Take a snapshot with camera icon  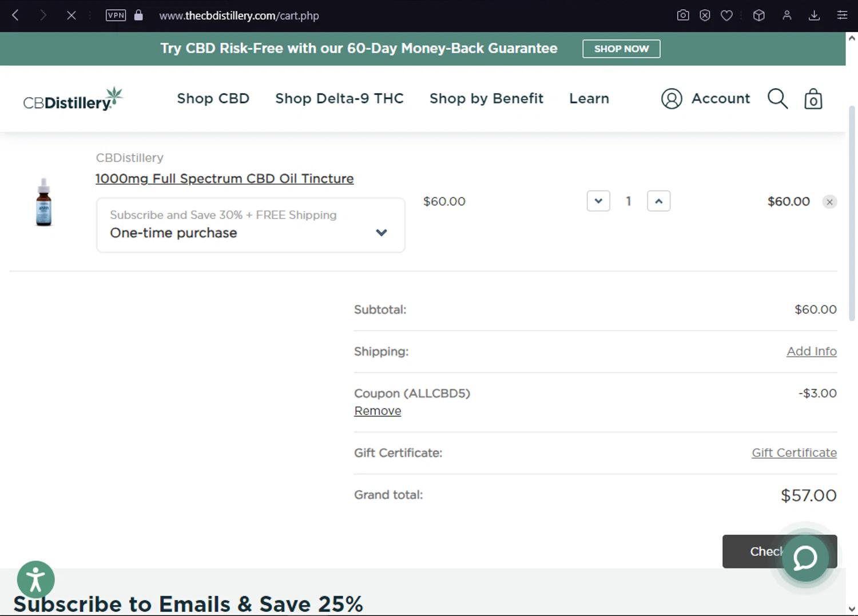pyautogui.click(x=683, y=15)
